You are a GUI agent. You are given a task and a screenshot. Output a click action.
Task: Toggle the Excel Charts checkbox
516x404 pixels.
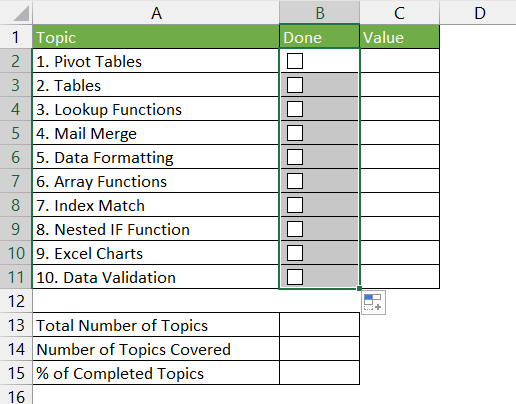pos(295,253)
